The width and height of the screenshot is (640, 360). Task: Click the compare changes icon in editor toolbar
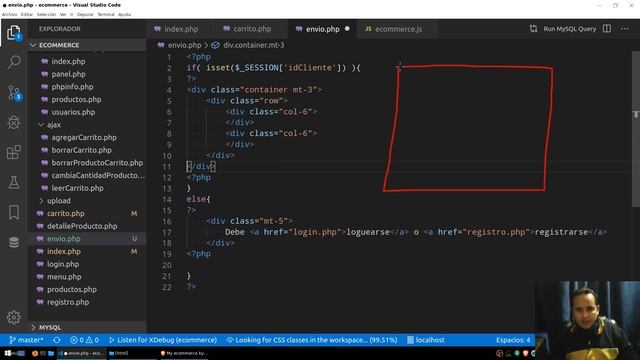533,29
